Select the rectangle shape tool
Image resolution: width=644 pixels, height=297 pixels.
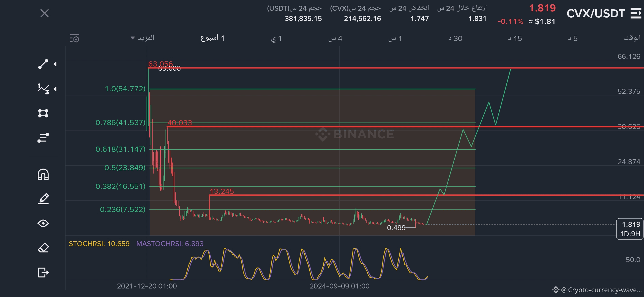click(43, 113)
